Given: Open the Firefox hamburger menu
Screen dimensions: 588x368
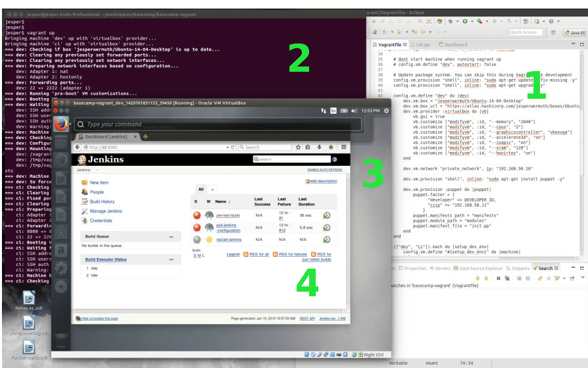Looking at the screenshot, I should click(343, 147).
